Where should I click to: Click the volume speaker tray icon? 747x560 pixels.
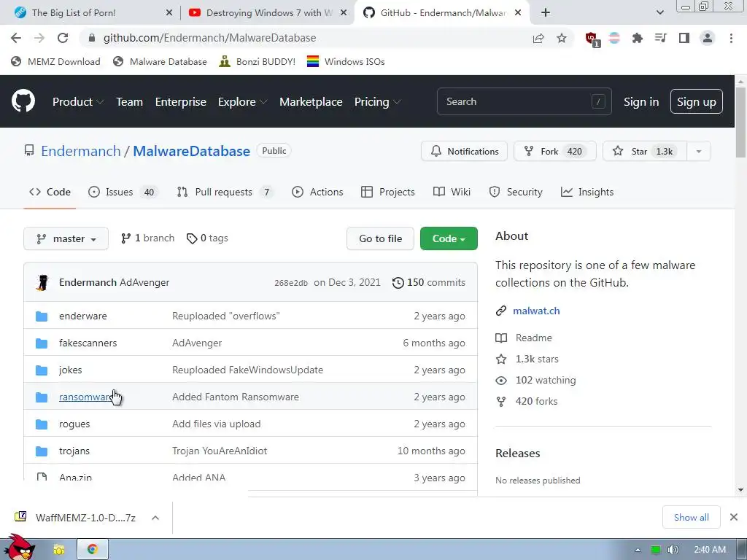point(673,550)
